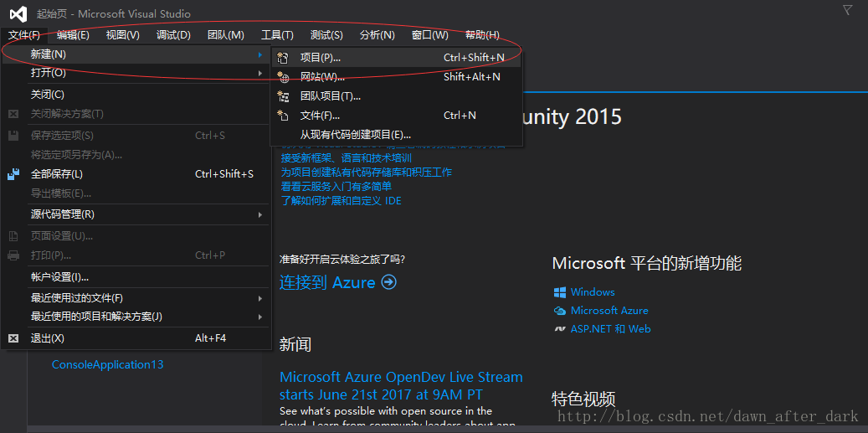This screenshot has height=433, width=868.
Task: Expand 最近使用过的文件(F) submenu arrow
Action: (x=259, y=298)
